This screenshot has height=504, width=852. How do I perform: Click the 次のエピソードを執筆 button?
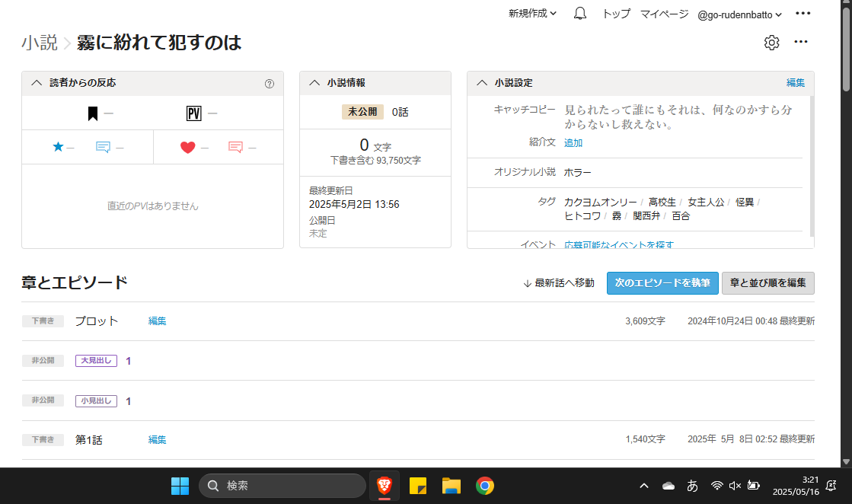[662, 282]
